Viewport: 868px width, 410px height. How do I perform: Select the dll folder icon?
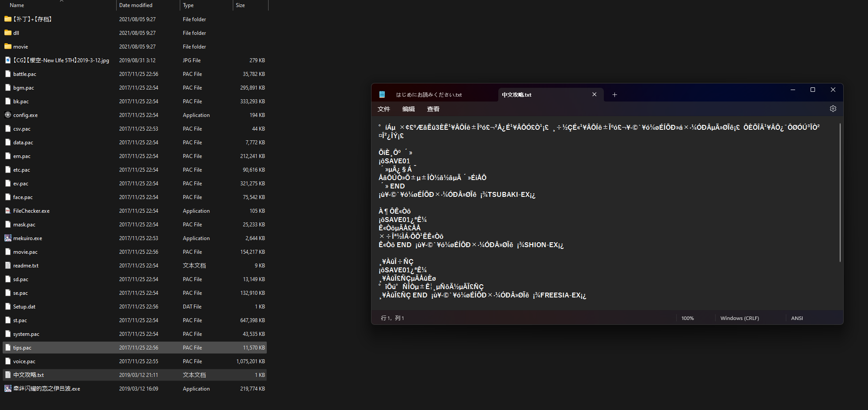tap(8, 33)
